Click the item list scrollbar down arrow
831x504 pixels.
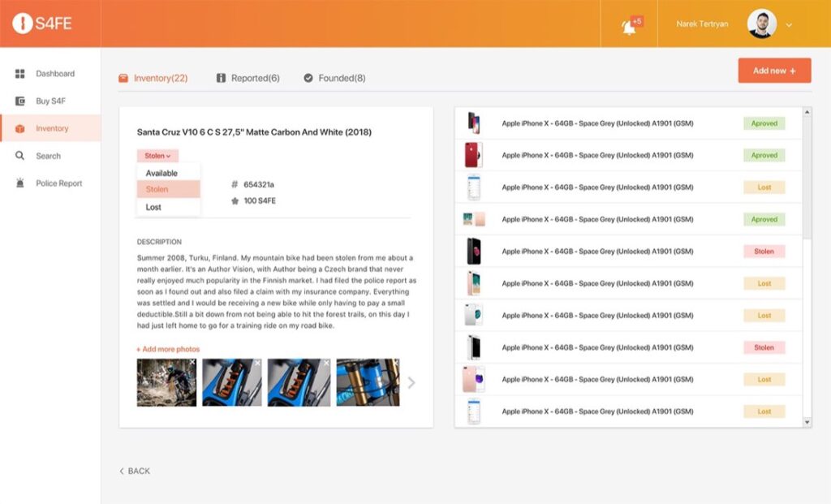pos(807,422)
